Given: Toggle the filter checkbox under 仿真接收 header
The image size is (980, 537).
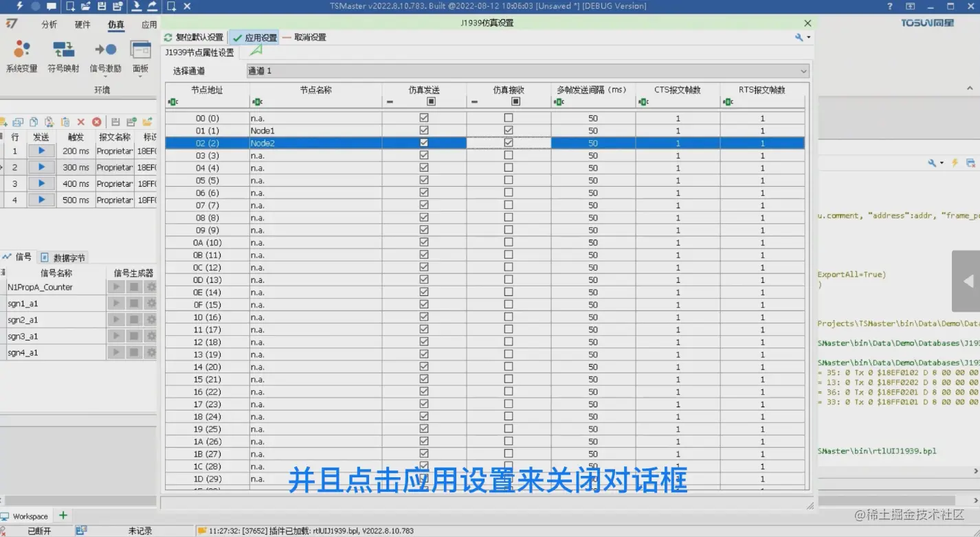Looking at the screenshot, I should tap(516, 102).
